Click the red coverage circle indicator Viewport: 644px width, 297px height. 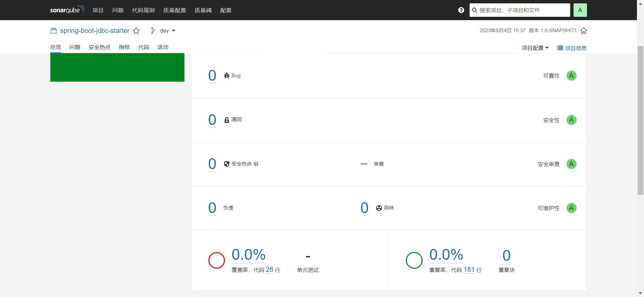point(217,260)
